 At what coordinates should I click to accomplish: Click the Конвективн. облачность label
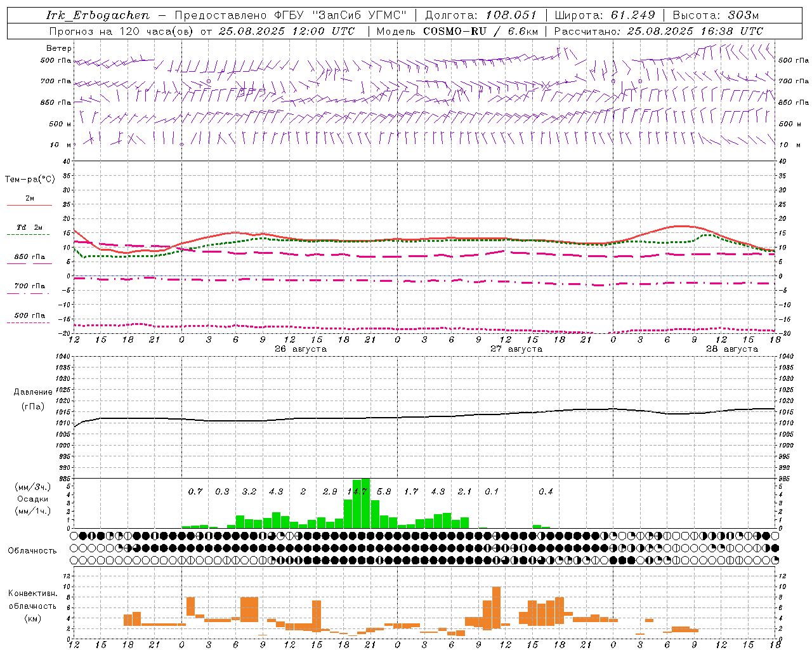pos(32,606)
